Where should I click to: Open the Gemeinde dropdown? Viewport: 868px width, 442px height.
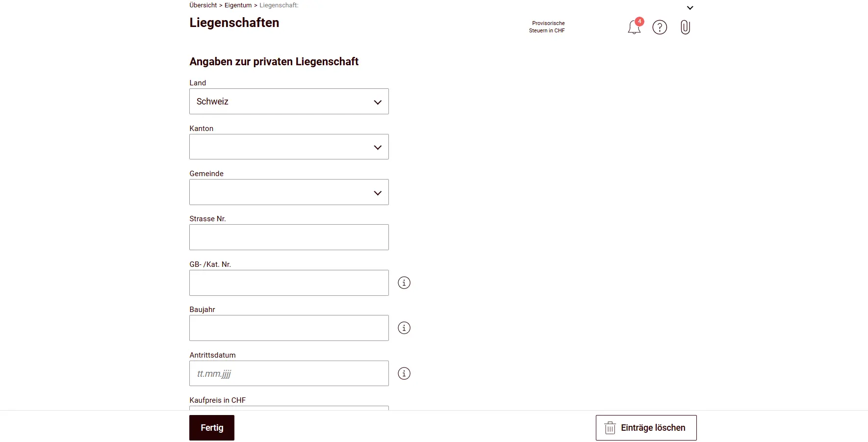click(289, 192)
